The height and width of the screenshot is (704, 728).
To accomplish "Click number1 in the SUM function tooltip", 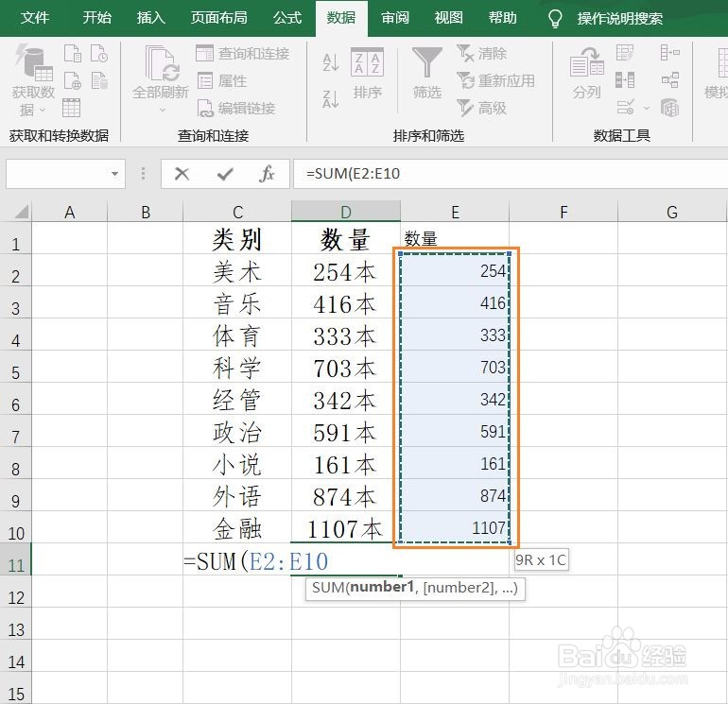I will click(x=382, y=588).
